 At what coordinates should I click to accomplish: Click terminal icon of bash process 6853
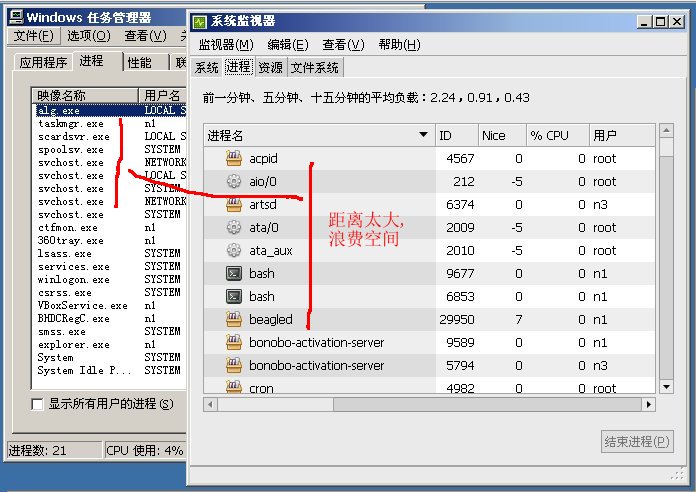(x=234, y=297)
